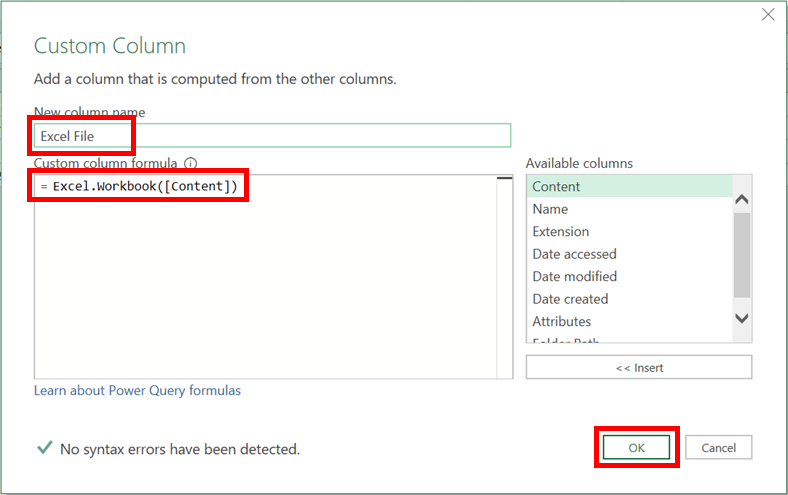Close the Custom Column dialog

point(768,15)
